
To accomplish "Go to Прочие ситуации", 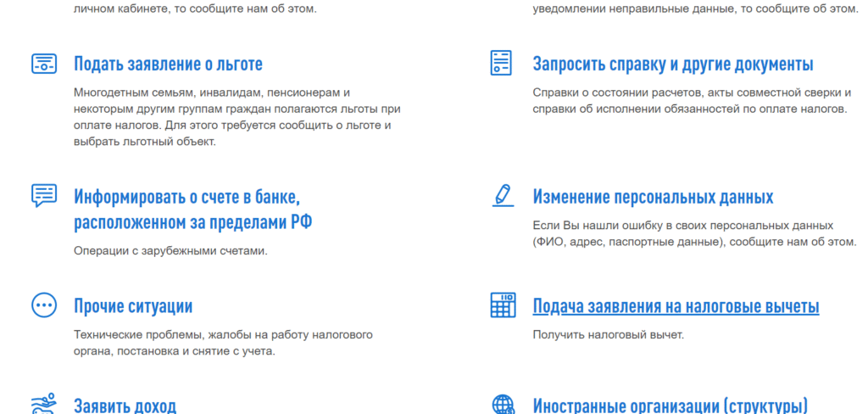I will (133, 306).
